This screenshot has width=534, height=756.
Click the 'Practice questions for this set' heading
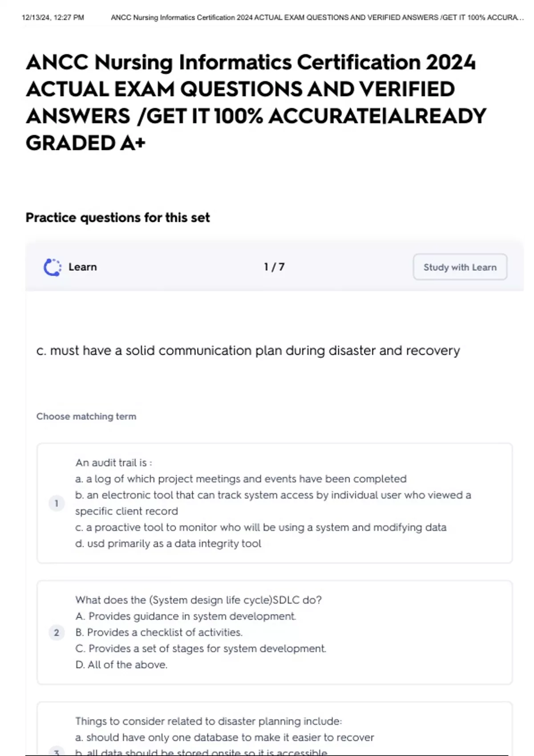[117, 218]
